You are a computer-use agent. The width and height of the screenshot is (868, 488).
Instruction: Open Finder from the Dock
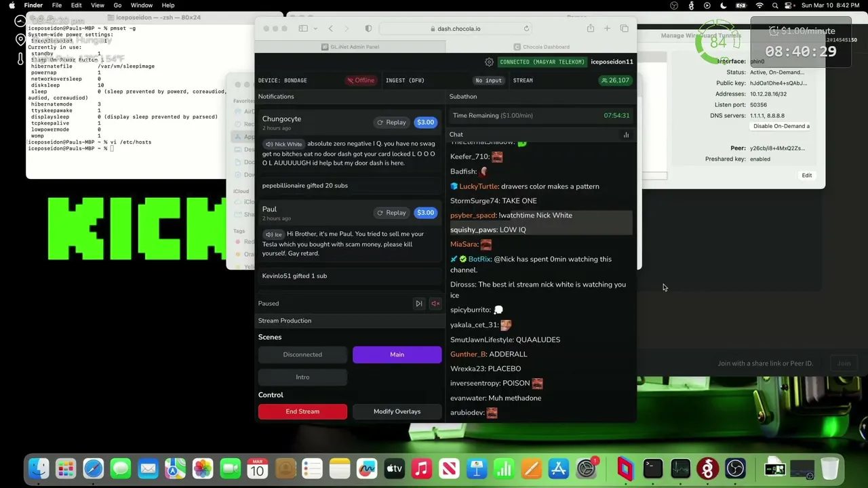click(x=39, y=468)
